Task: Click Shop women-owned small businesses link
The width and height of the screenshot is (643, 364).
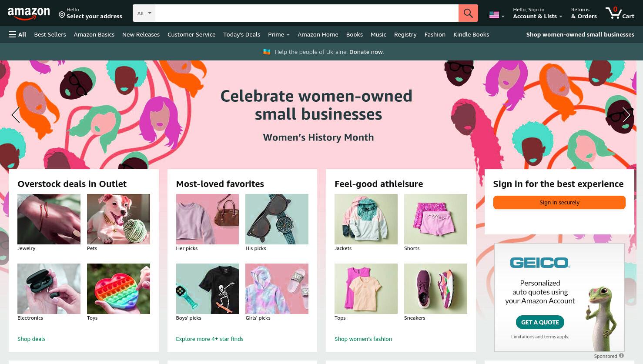Action: [x=580, y=34]
